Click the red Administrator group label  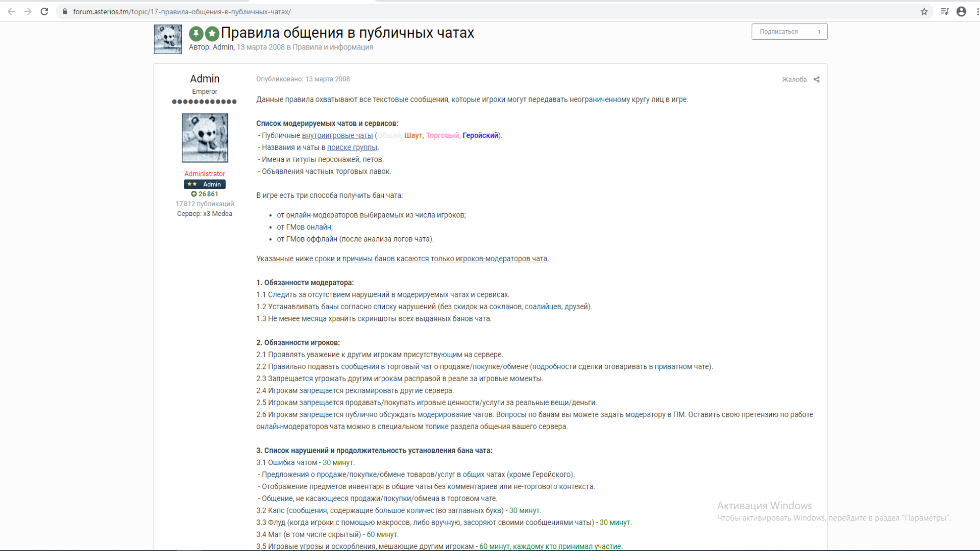point(205,173)
